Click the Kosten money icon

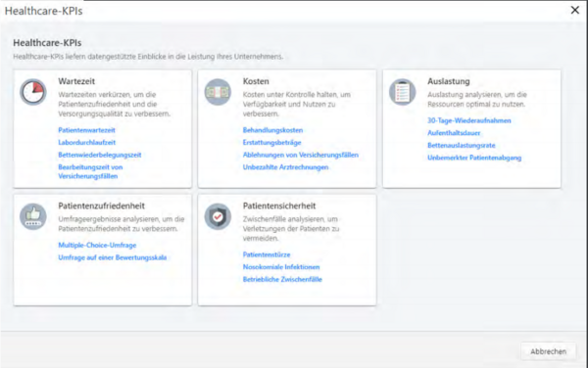pyautogui.click(x=218, y=92)
